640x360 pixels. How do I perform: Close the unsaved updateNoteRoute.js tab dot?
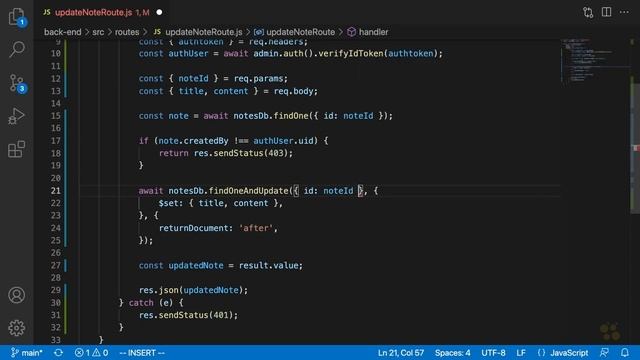[x=159, y=12]
